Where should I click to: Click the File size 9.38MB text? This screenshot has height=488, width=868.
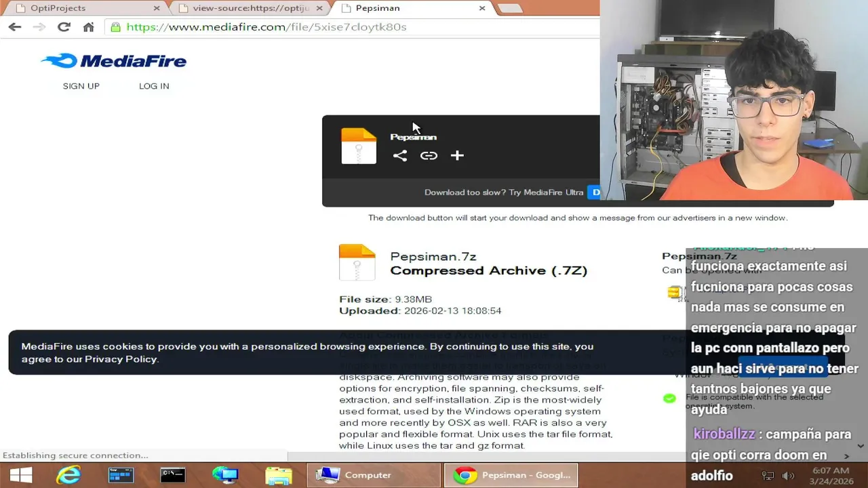click(385, 299)
